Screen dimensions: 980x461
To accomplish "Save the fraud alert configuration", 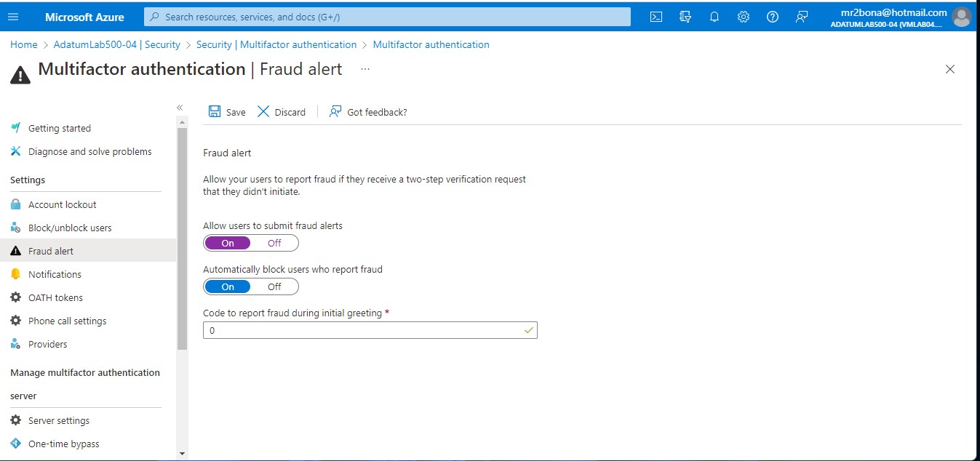I will point(226,112).
